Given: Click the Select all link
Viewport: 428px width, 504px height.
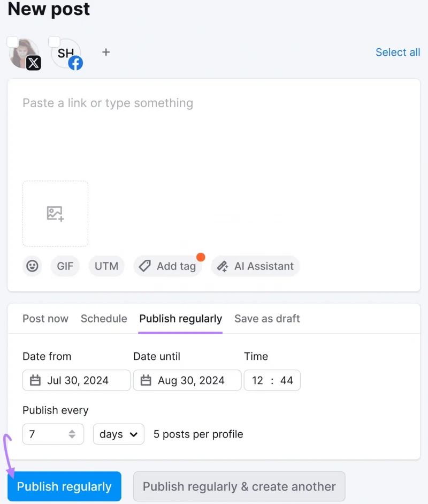Looking at the screenshot, I should pos(398,52).
